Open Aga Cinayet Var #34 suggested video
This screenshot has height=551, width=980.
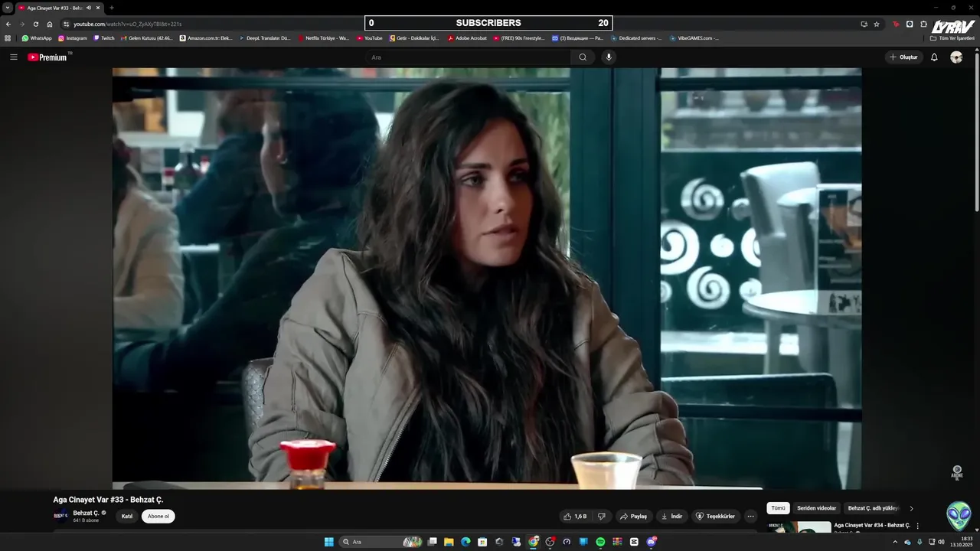872,525
